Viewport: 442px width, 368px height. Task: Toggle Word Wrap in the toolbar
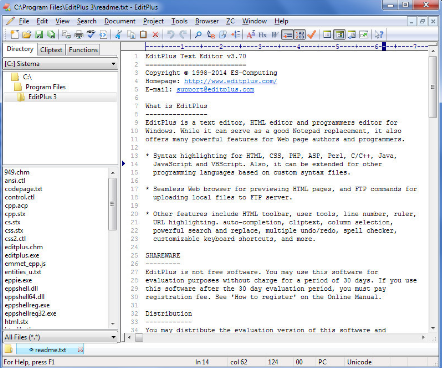pyautogui.click(x=287, y=34)
